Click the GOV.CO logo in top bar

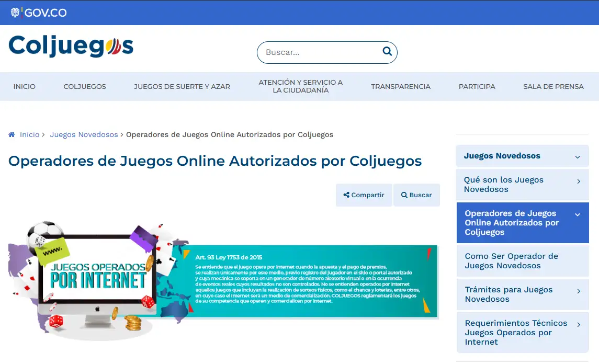(39, 13)
